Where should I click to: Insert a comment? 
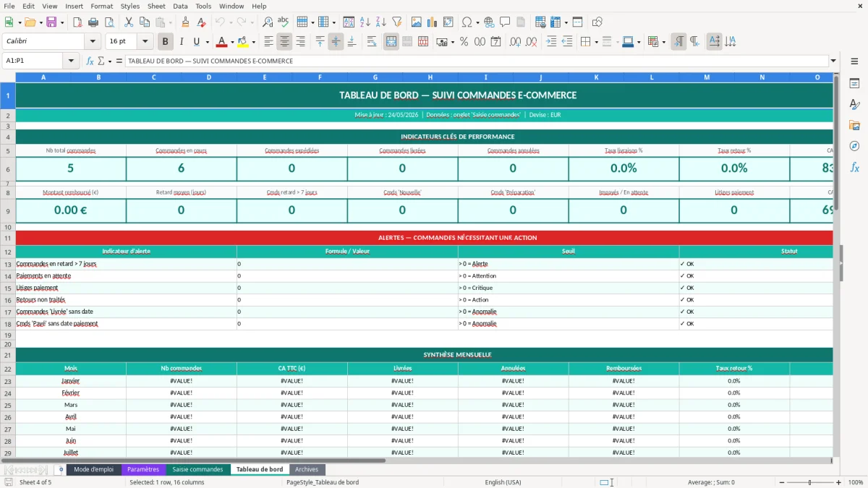pos(505,22)
